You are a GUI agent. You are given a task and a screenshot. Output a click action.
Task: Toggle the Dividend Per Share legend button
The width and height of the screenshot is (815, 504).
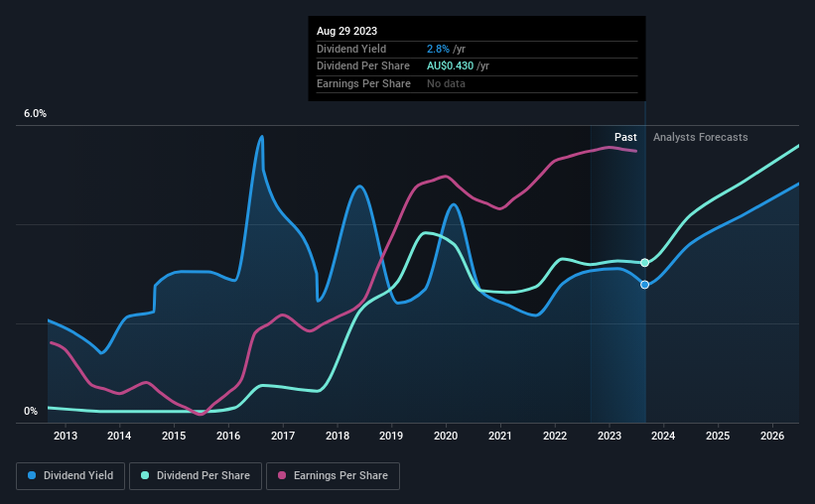[196, 476]
